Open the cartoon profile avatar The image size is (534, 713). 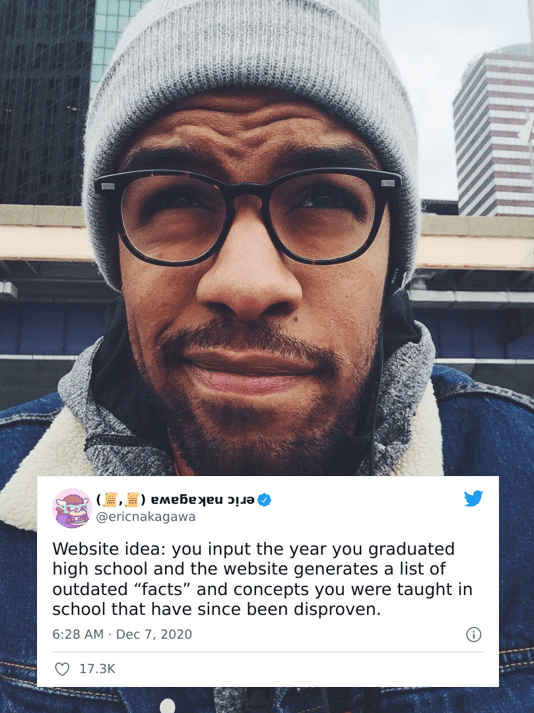[x=72, y=508]
